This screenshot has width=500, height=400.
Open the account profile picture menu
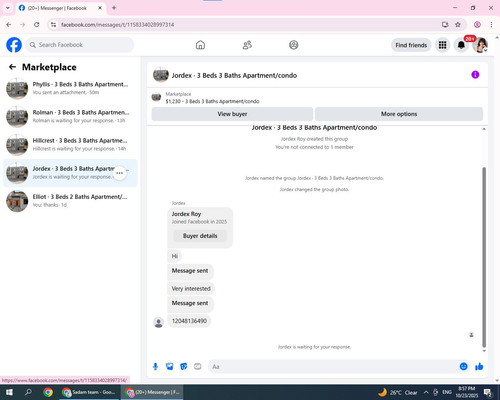(480, 45)
